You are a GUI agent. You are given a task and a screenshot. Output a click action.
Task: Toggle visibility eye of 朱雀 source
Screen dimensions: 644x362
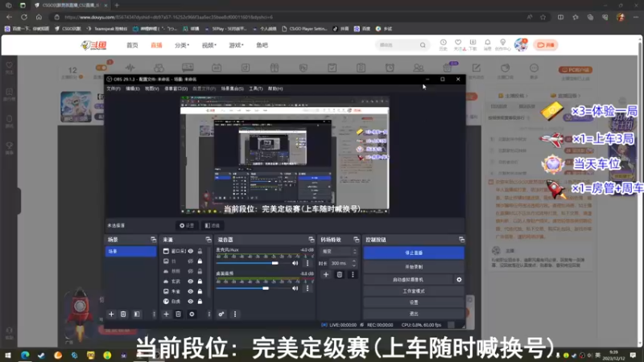191,291
